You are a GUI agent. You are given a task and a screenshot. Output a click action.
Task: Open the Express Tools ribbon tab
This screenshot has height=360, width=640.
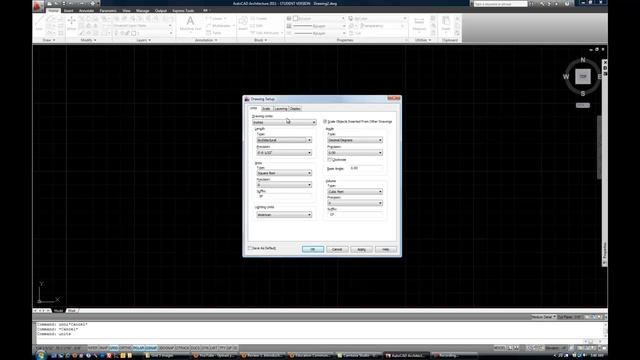pyautogui.click(x=183, y=11)
